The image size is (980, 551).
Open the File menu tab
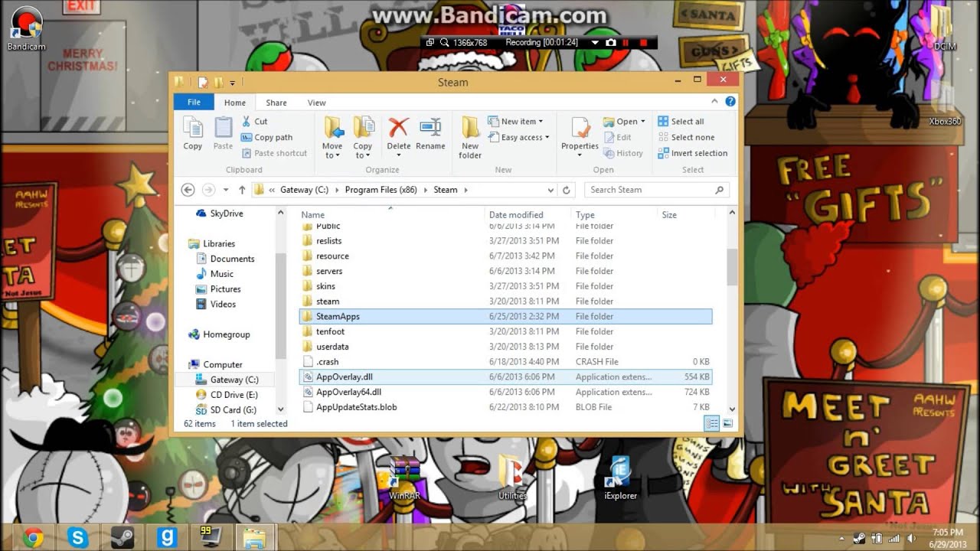click(x=194, y=102)
